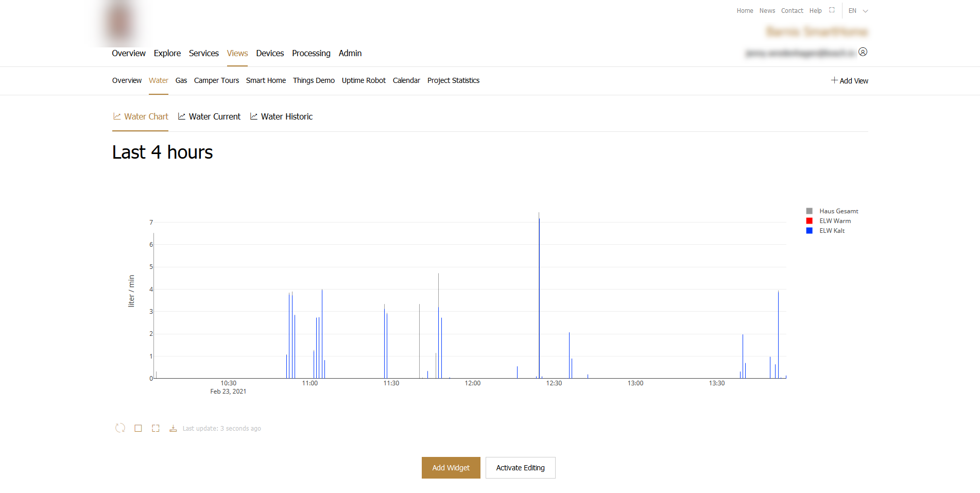Open the Devices main menu
The image size is (980, 493).
click(x=270, y=53)
